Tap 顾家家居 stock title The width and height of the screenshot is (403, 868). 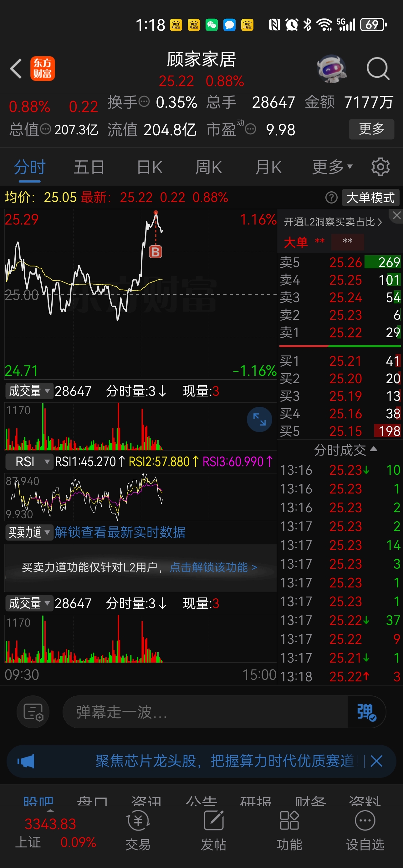(201, 59)
